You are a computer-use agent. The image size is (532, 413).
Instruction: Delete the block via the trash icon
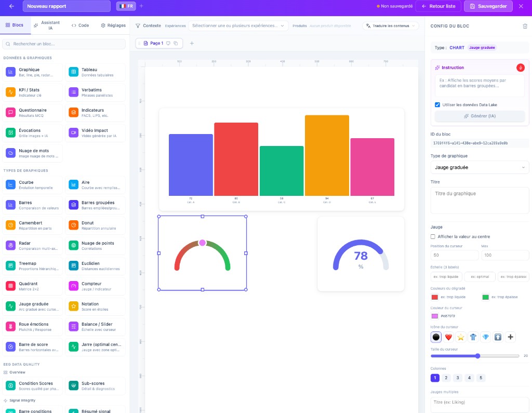point(526,26)
